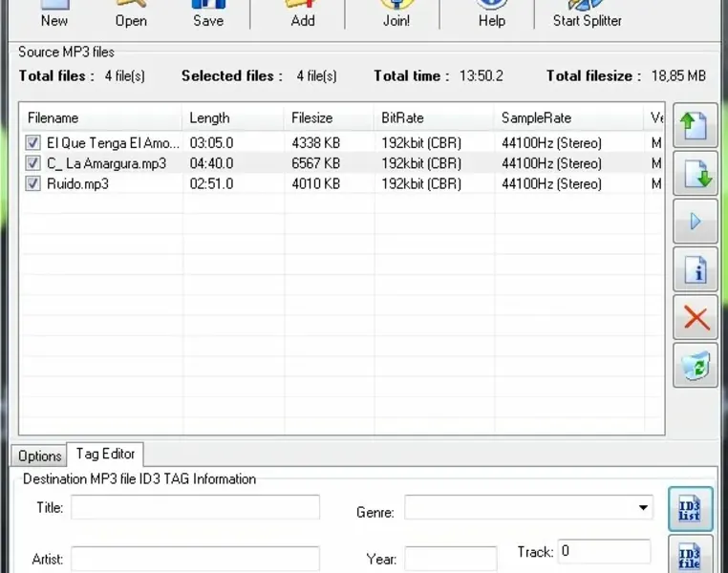Click the ID3 file button
This screenshot has height=573, width=728.
(691, 555)
